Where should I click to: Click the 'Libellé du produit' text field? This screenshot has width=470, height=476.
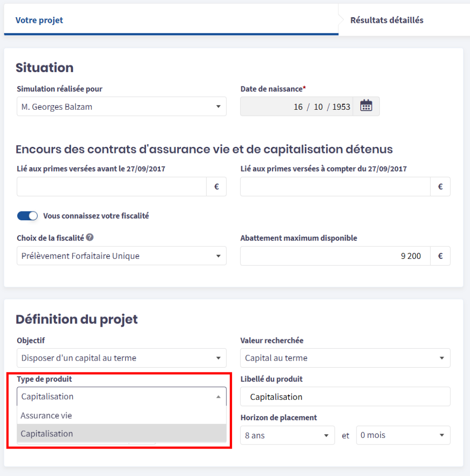(x=345, y=397)
